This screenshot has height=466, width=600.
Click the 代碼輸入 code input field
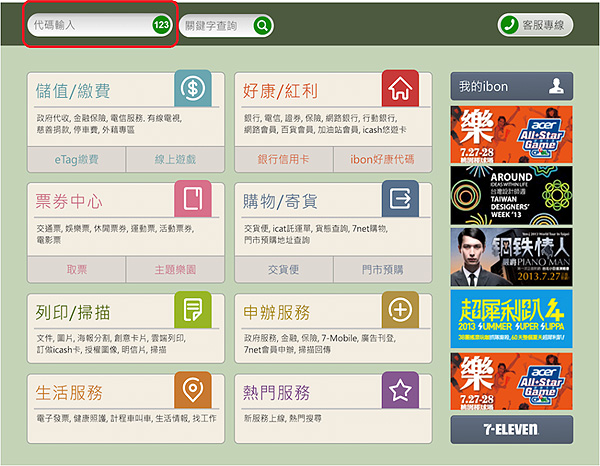point(88,25)
